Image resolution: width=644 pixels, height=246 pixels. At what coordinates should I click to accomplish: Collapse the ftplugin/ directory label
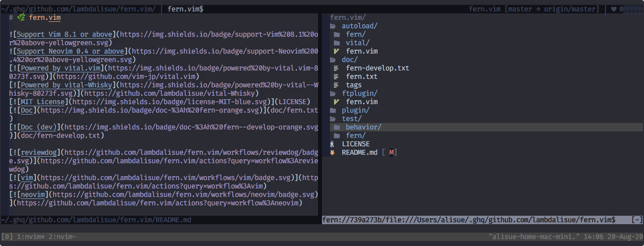pyautogui.click(x=360, y=93)
